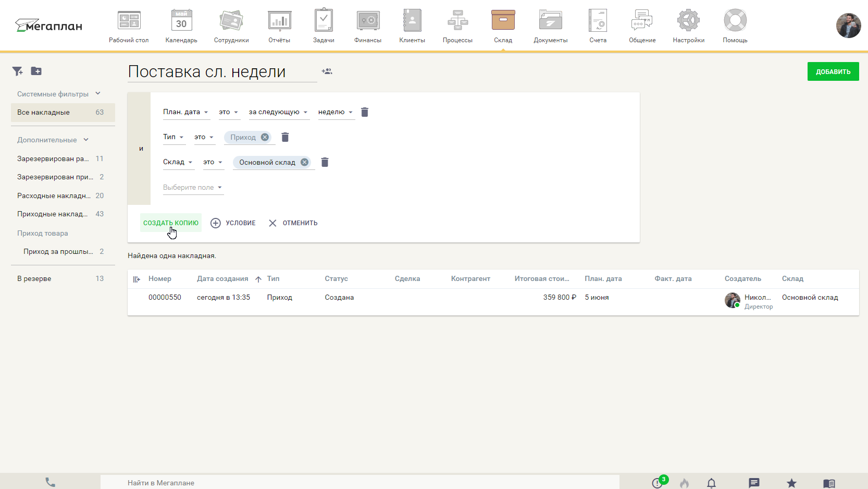Screen dimensions: 868x489
Task: Open the Finances safe icon
Action: [x=367, y=21]
